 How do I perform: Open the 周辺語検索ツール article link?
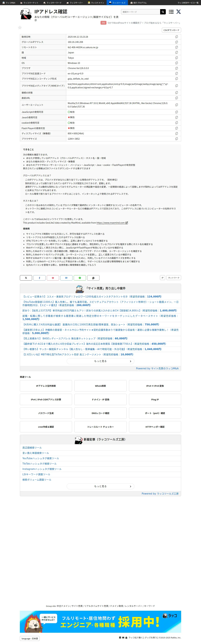(32, 448)
